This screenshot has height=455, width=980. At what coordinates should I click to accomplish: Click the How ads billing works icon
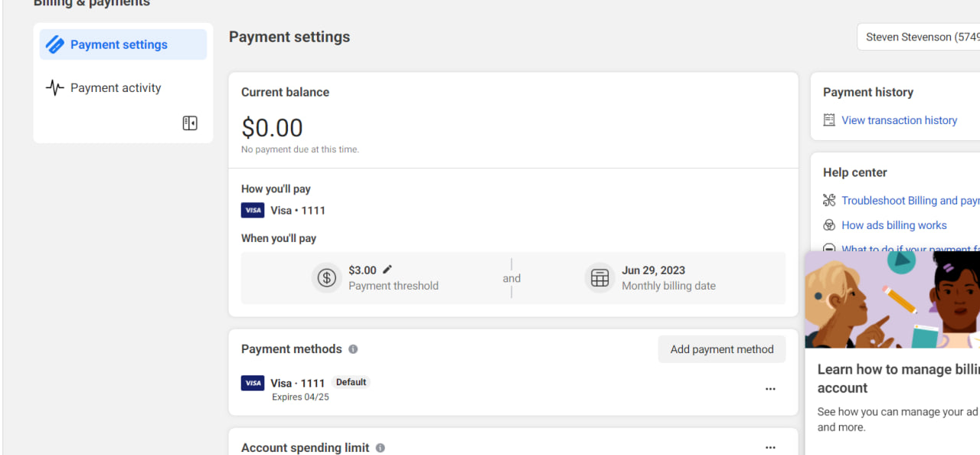829,225
